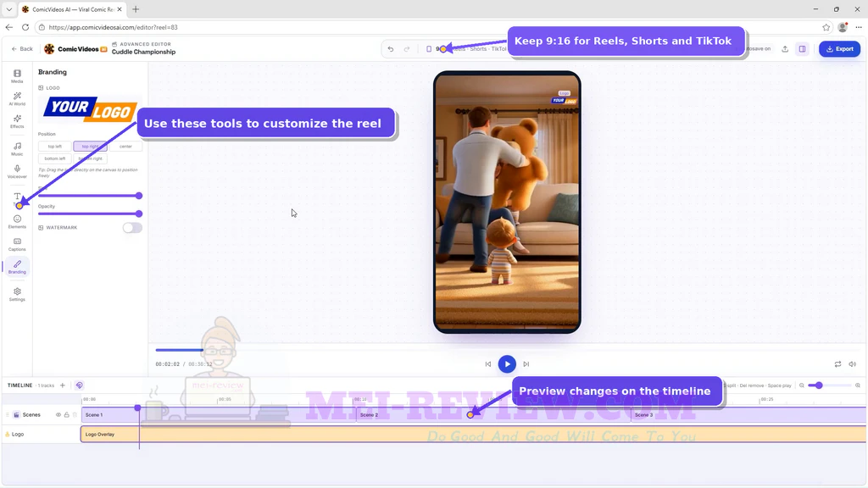Adjust the logo Opacity slider
This screenshot has height=488, width=868.
click(x=90, y=213)
